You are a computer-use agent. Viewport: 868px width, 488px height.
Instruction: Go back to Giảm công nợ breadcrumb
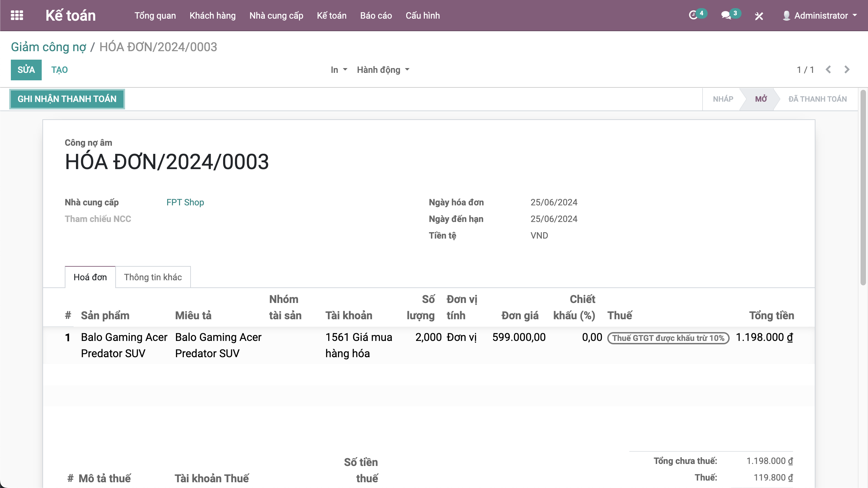(x=48, y=47)
